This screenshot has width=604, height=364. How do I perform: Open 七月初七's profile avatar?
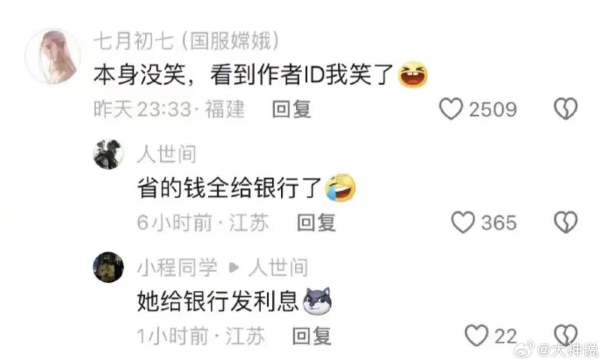[53, 56]
